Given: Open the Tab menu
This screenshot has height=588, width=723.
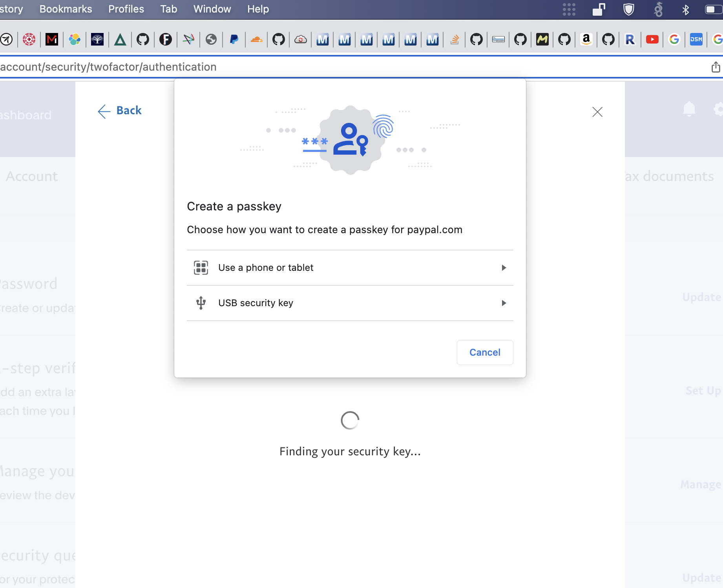Looking at the screenshot, I should coord(169,9).
